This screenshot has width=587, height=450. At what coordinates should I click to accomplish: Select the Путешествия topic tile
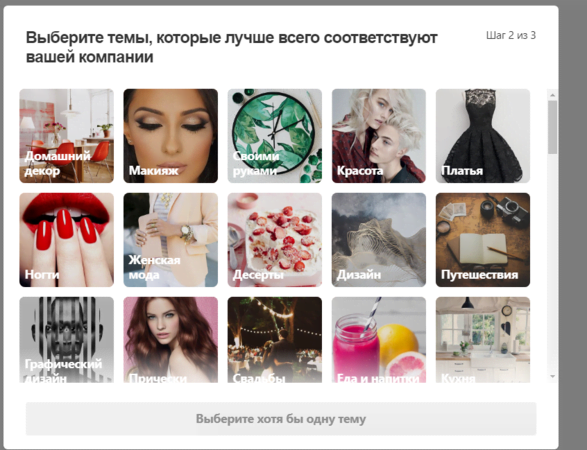coord(483,240)
